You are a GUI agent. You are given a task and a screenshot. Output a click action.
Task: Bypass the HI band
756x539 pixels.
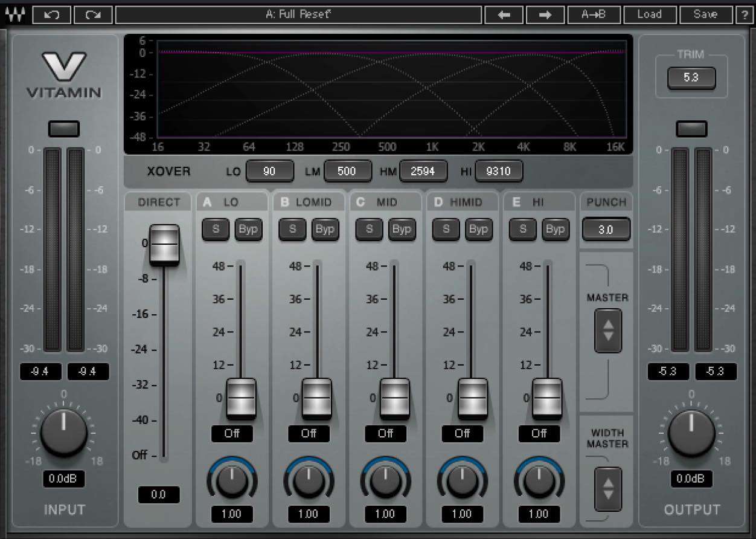[555, 229]
